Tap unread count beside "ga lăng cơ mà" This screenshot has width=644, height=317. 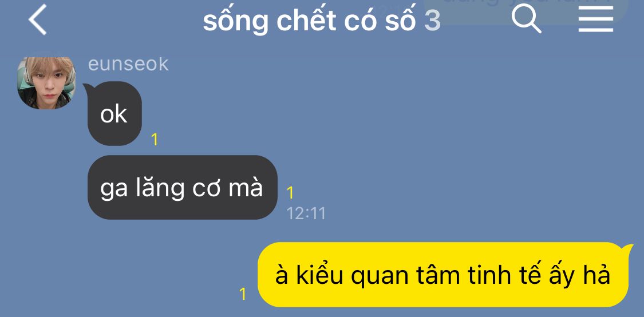(x=290, y=193)
